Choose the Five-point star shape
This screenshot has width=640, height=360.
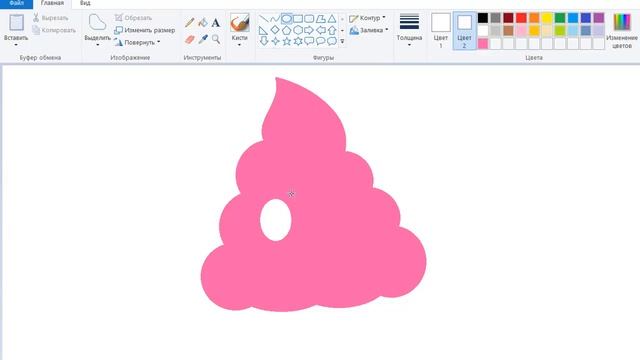(287, 41)
